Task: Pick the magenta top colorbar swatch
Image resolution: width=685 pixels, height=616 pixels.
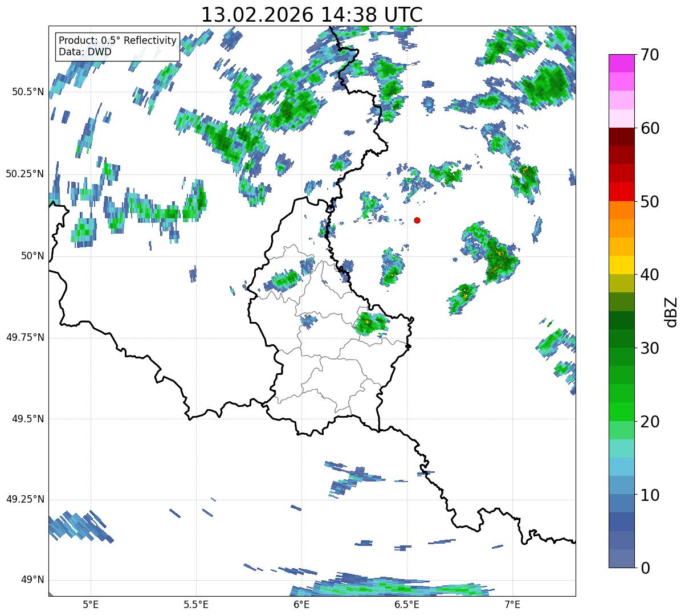Action: (x=622, y=63)
